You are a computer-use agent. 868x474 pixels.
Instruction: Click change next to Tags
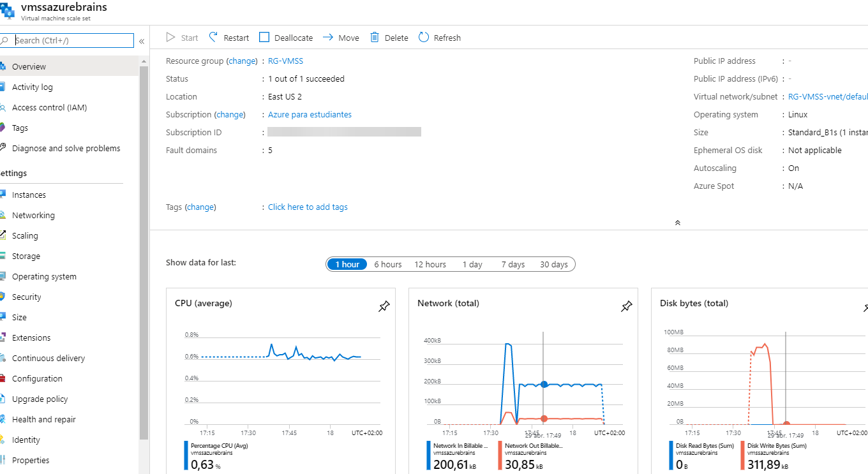(x=200, y=207)
